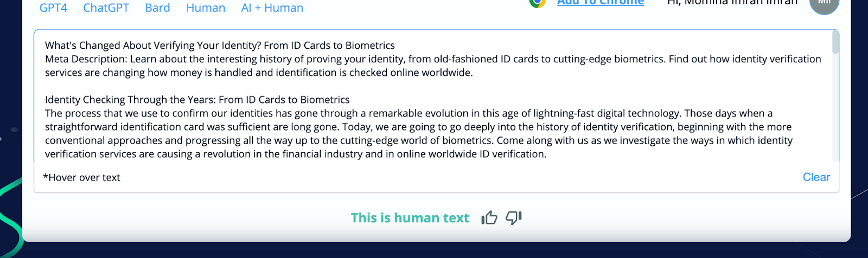The height and width of the screenshot is (258, 868).
Task: Open the Add To Chrome link
Action: (601, 3)
